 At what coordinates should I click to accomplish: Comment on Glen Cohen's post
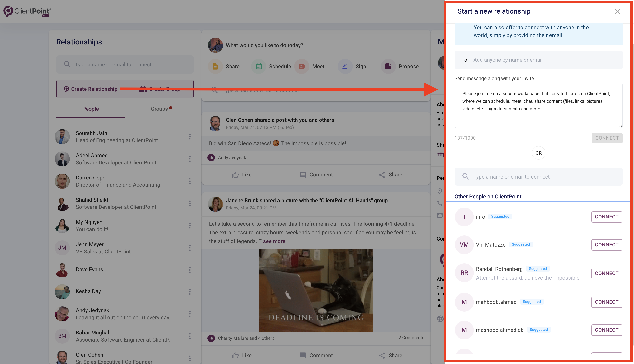pyautogui.click(x=316, y=175)
